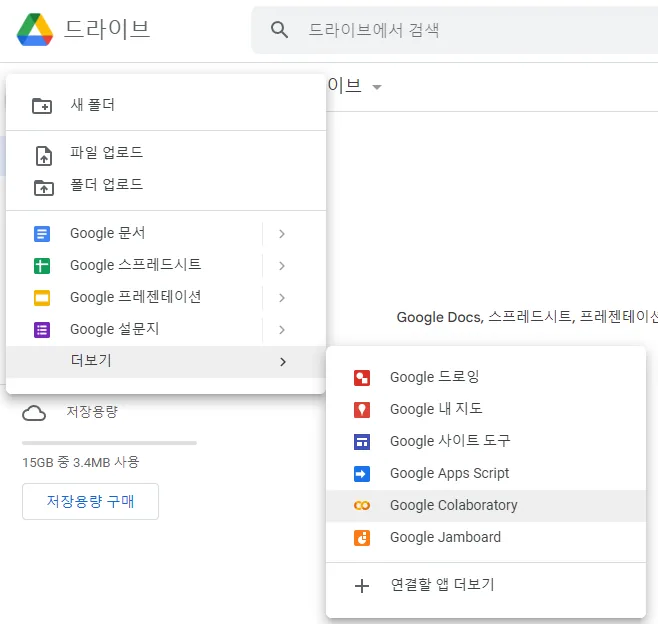Click the Google 드로잉 red icon
The image size is (658, 624).
[362, 378]
